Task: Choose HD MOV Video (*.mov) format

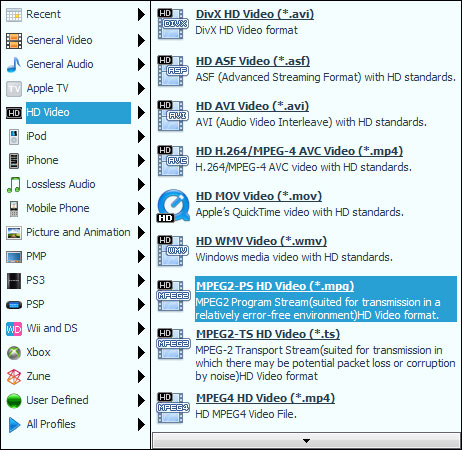Action: click(x=259, y=196)
